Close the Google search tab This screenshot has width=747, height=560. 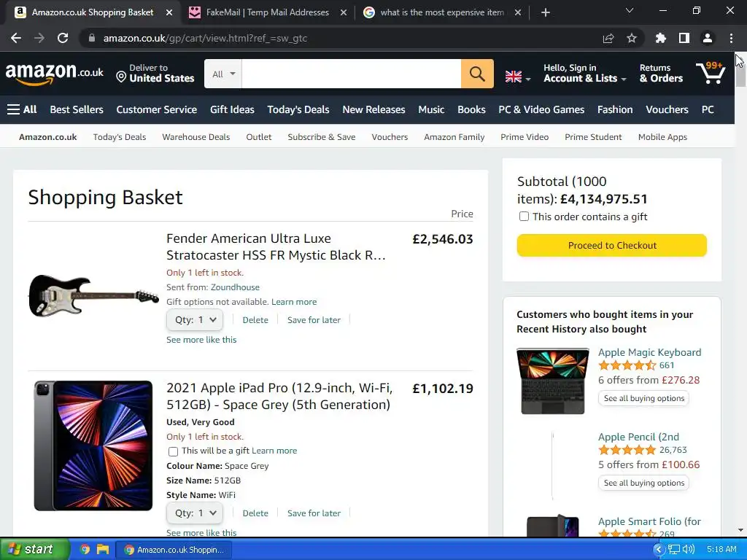click(x=518, y=12)
